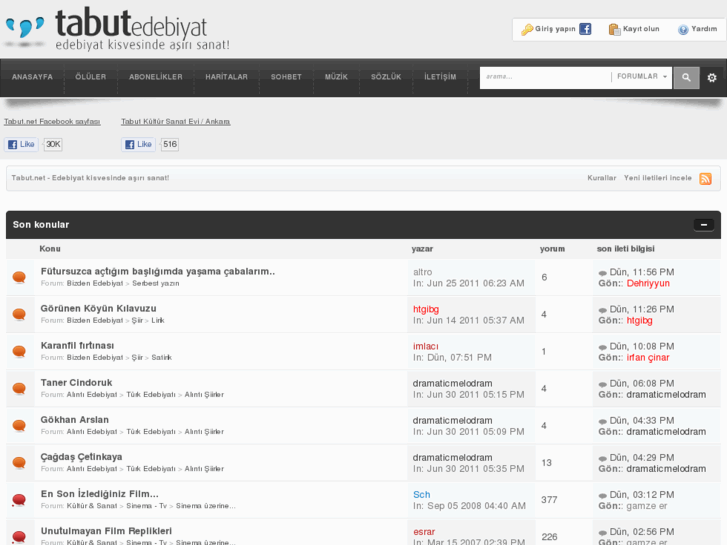Viewport: 727px width, 545px height.
Task: Open topic Fütursuzca açtığım başlığımda yaşama çabalarım
Action: (158, 272)
